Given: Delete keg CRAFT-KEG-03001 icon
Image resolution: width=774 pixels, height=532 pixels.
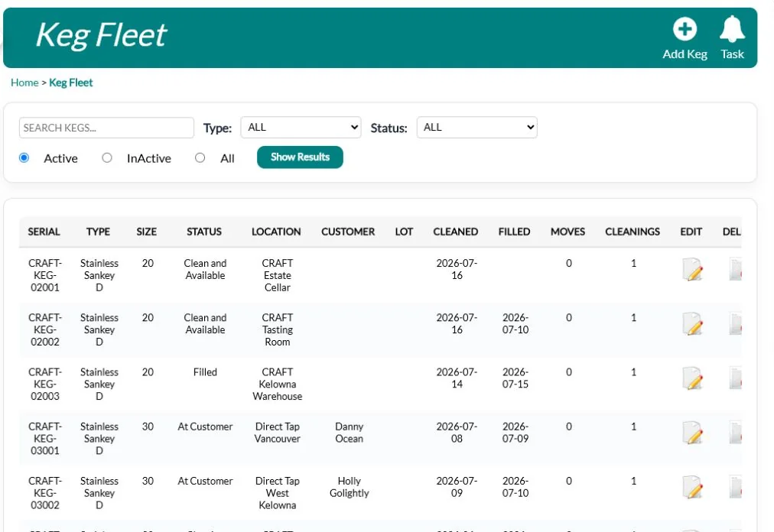Looking at the screenshot, I should [736, 433].
